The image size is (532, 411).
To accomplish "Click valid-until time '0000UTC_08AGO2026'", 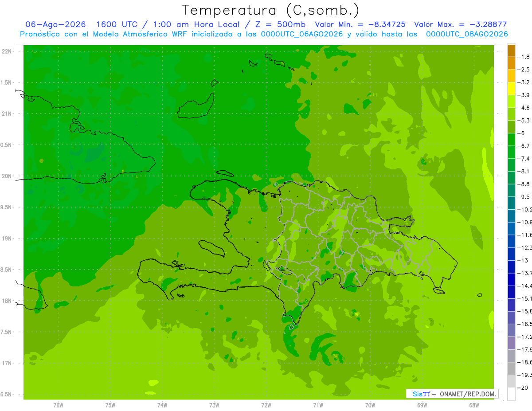I will [x=467, y=34].
